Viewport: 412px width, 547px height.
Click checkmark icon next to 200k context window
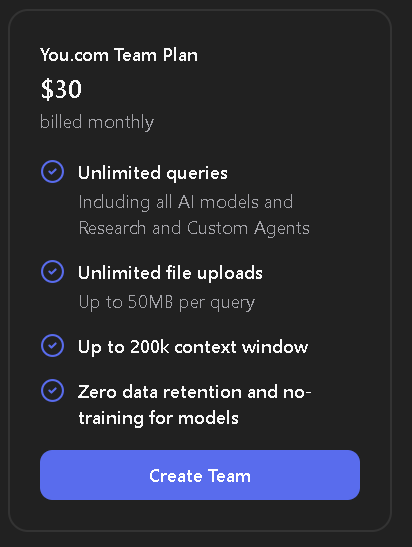click(52, 346)
